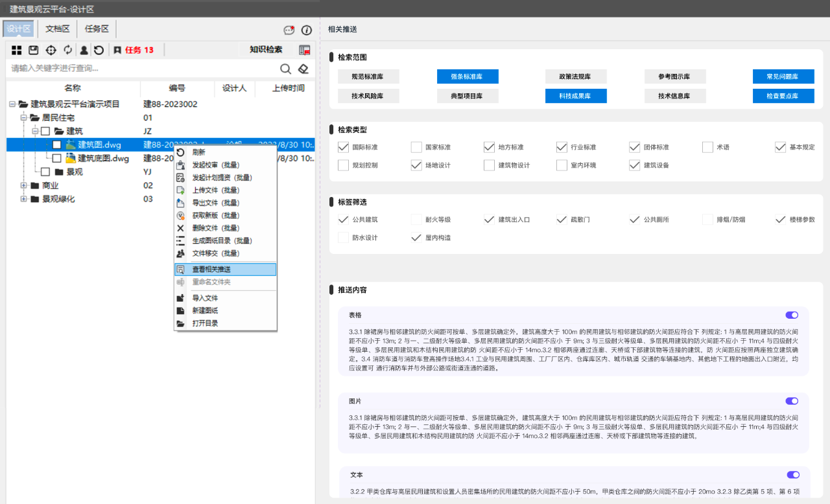Click the panel layout icon beside 知识检索
Image resolution: width=830 pixels, height=504 pixels.
304,50
